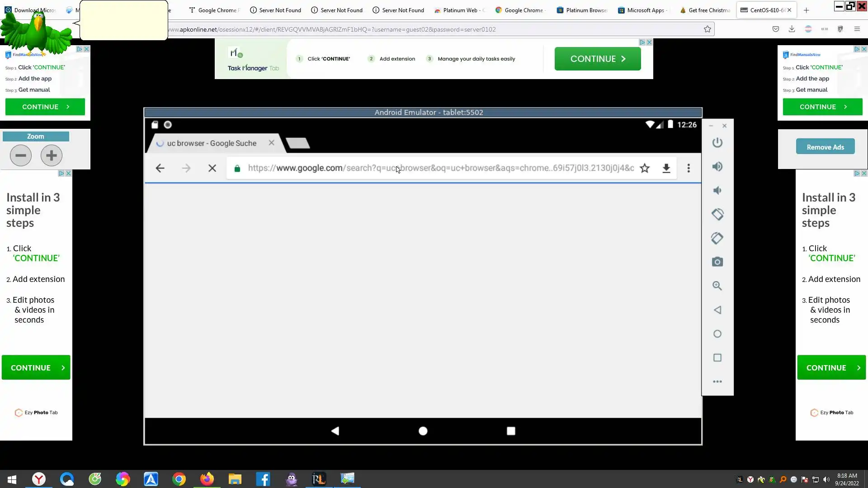The image size is (868, 488).
Task: Tap the emulator sidebar overview square icon
Action: pos(717,358)
